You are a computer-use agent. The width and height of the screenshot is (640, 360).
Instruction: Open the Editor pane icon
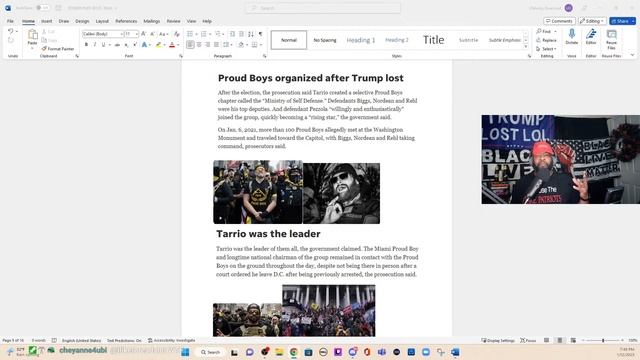point(591,36)
